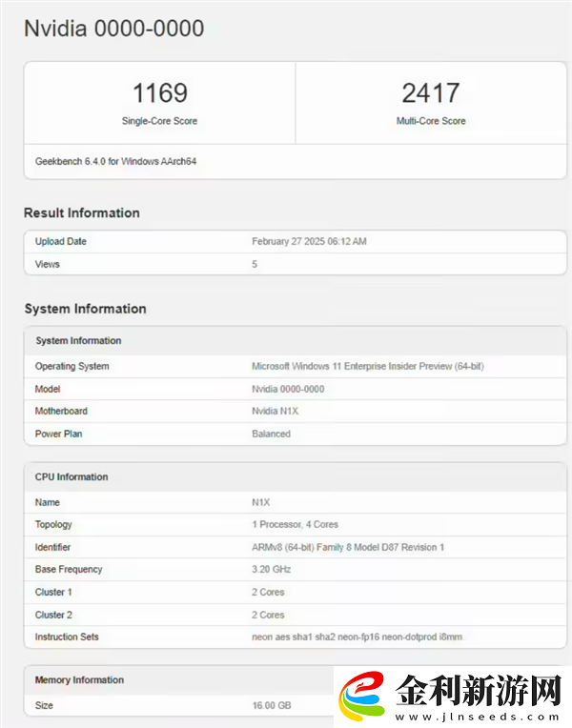This screenshot has height=728, width=572.
Task: Click the "Single-Core Score" label
Action: [159, 121]
